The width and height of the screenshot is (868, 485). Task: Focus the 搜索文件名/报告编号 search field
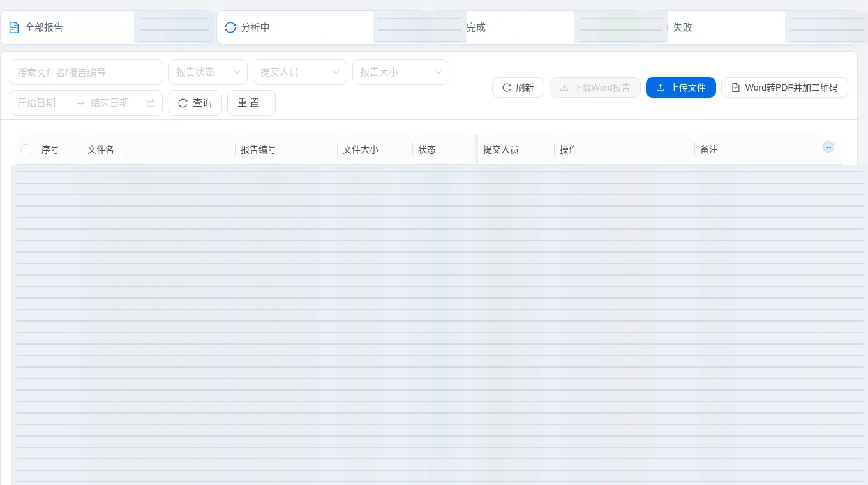point(86,72)
